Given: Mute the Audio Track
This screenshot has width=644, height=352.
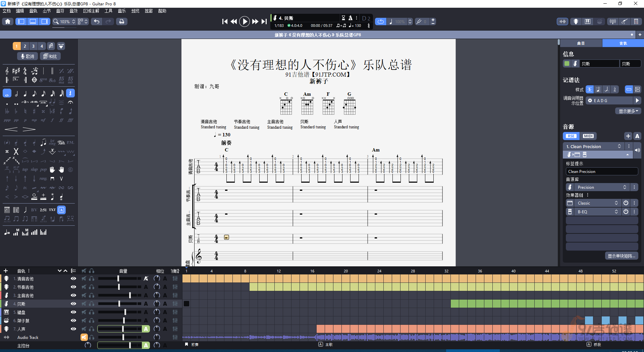Looking at the screenshot, I should (x=84, y=337).
